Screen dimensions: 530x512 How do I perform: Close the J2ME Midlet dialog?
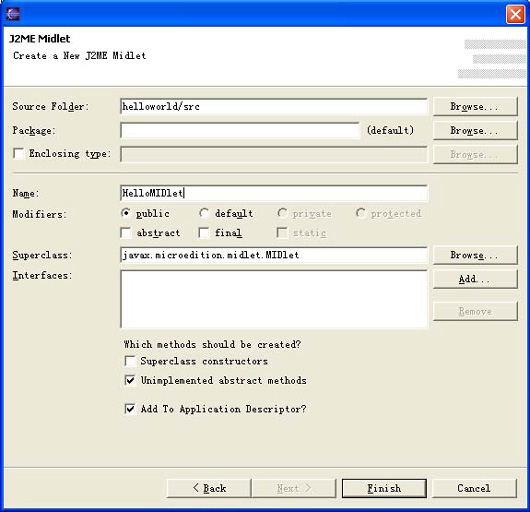click(x=515, y=15)
